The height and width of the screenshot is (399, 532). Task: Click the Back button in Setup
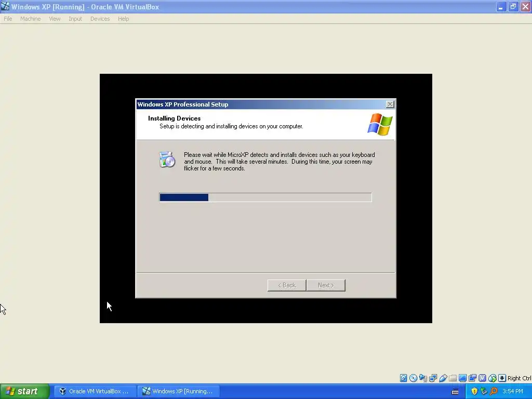(x=287, y=285)
